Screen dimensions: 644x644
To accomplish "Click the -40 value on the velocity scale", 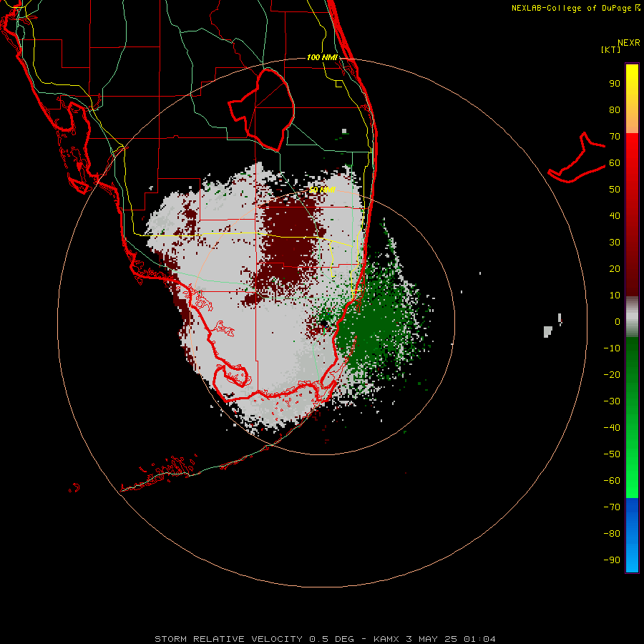I will click(x=612, y=428).
